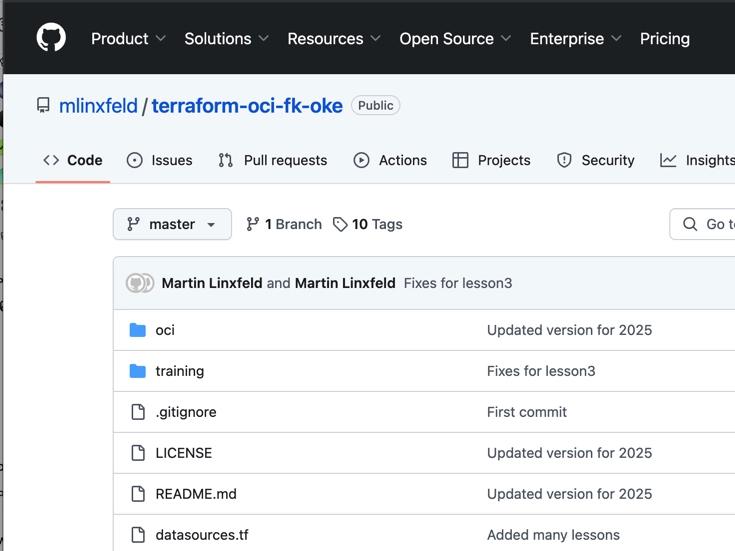
Task: Expand the Enterprise menu
Action: coord(576,38)
